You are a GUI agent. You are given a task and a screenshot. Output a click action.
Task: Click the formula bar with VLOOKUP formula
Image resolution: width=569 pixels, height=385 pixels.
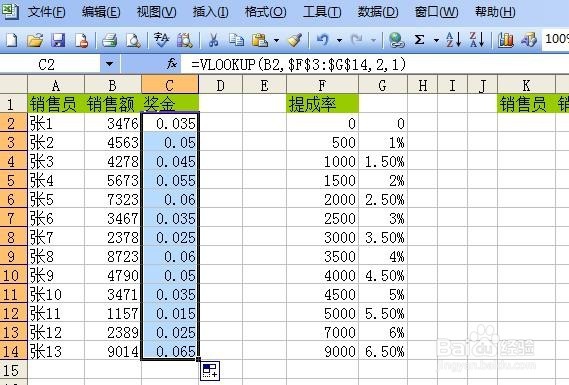[374, 64]
